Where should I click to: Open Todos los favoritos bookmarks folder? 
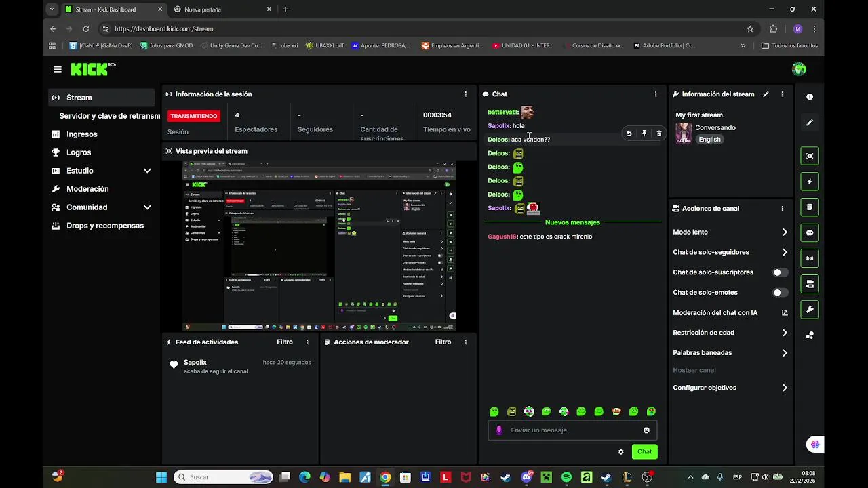pyautogui.click(x=789, y=46)
